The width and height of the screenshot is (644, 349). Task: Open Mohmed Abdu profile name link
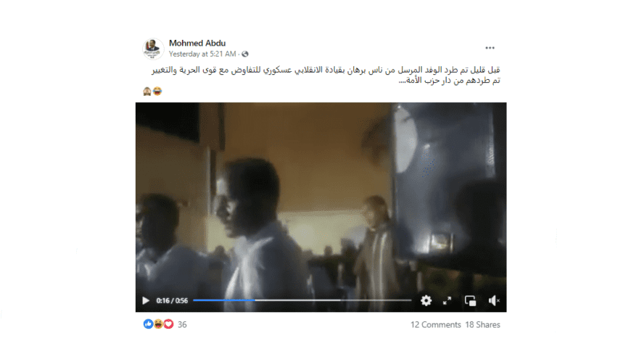click(x=197, y=43)
